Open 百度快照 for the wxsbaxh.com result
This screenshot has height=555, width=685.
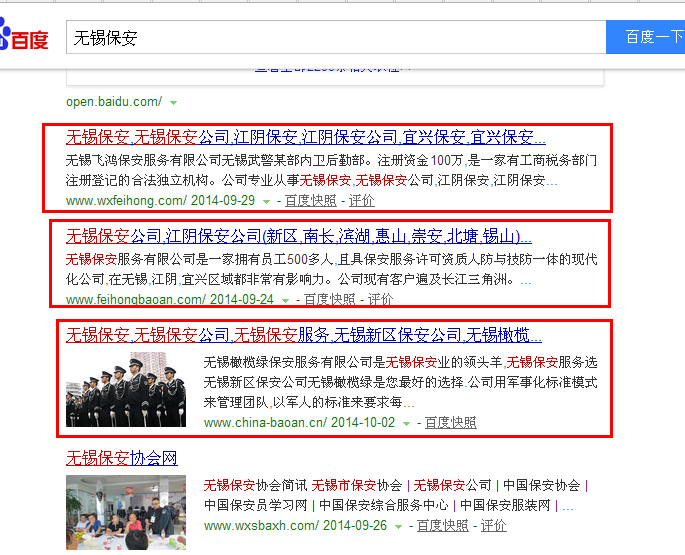pos(443,526)
